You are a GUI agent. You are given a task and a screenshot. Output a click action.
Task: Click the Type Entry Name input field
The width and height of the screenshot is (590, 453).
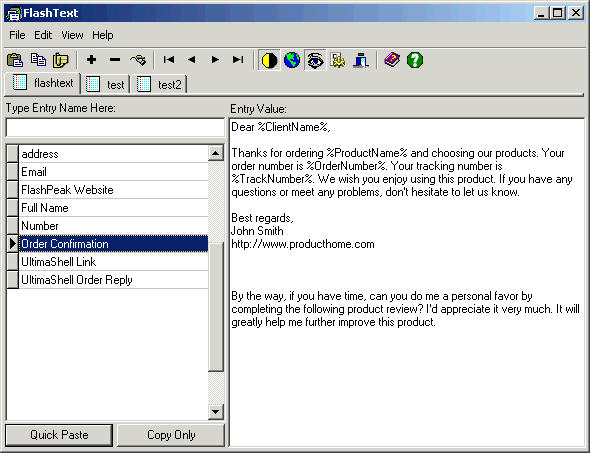click(x=115, y=128)
